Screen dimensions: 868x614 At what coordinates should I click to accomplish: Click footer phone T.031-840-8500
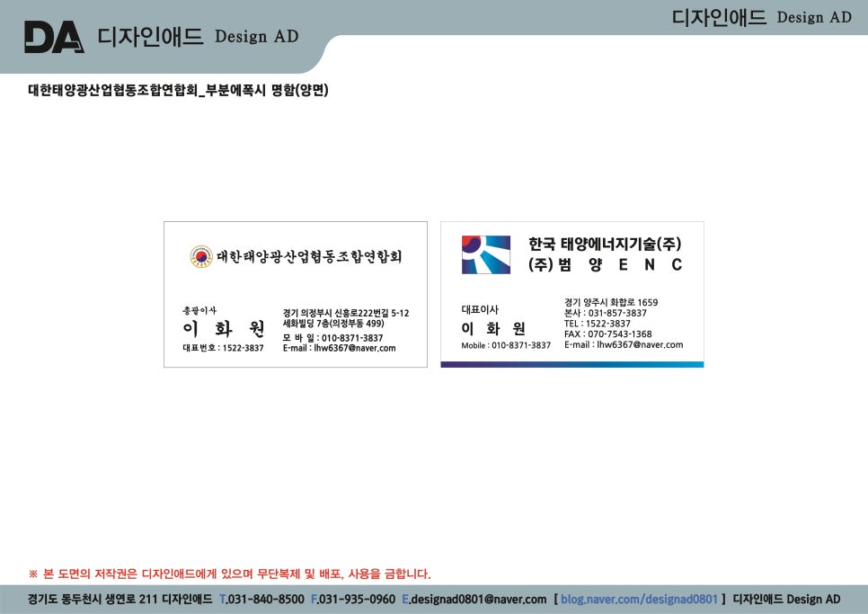point(261,599)
